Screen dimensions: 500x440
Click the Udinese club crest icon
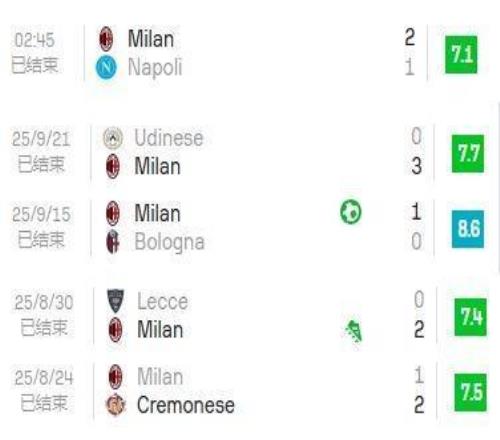click(113, 138)
